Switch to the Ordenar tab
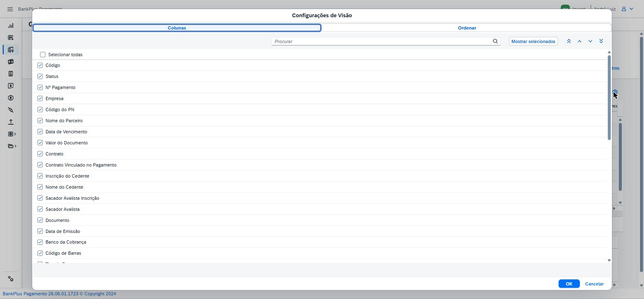Screen dimensions: 644x299 [467, 28]
